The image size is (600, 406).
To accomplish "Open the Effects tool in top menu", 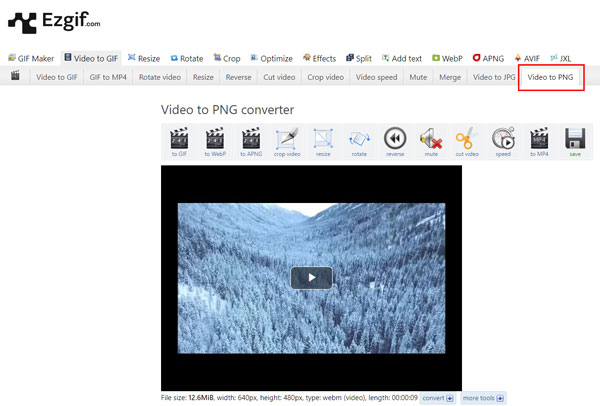I will coord(319,59).
